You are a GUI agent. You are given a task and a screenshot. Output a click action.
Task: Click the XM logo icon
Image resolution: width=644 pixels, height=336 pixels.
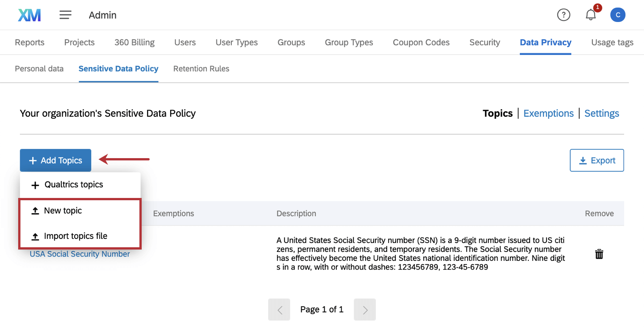(29, 15)
